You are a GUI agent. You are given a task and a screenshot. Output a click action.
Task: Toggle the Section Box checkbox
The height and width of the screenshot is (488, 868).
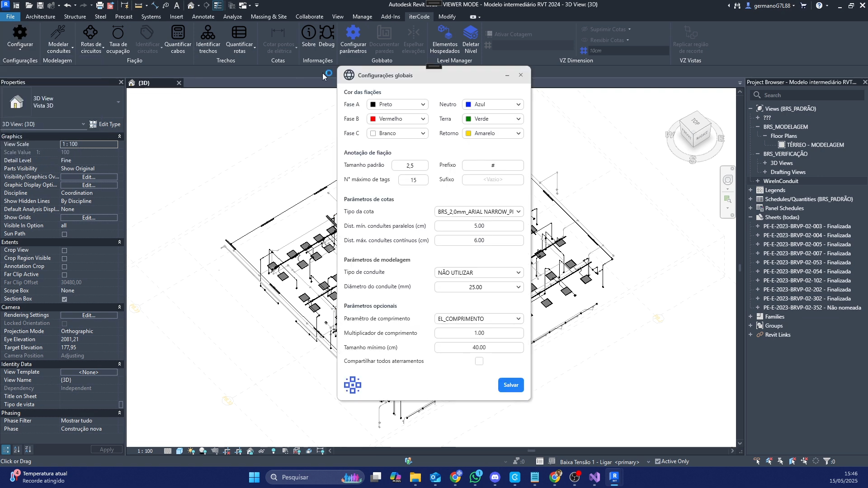pos(64,299)
